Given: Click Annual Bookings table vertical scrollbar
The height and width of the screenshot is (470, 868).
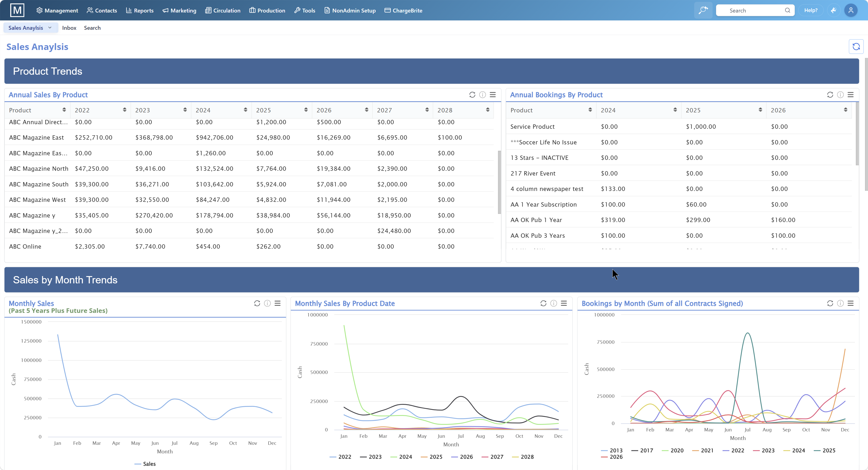Looking at the screenshot, I should (857, 134).
